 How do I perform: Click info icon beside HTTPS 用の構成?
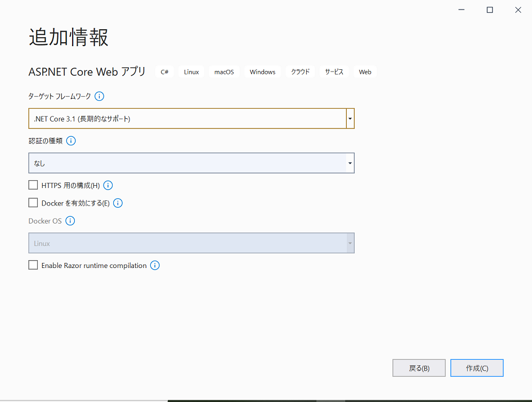(x=108, y=185)
